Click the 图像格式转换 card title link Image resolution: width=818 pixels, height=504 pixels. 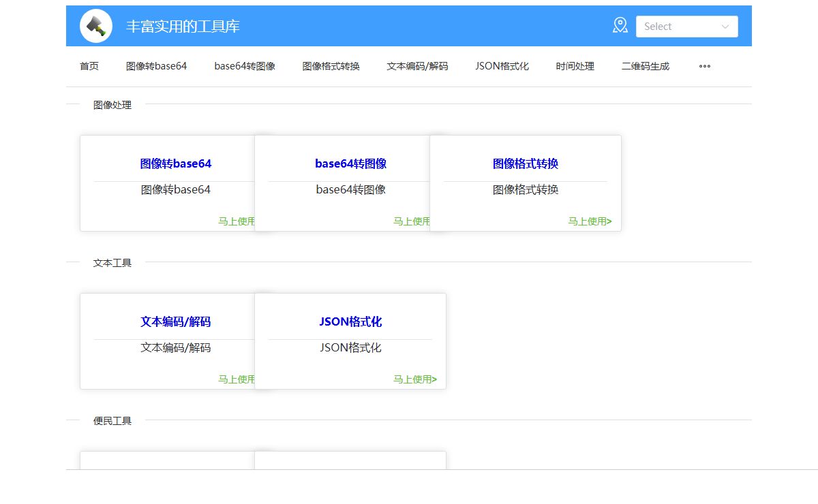coord(526,163)
